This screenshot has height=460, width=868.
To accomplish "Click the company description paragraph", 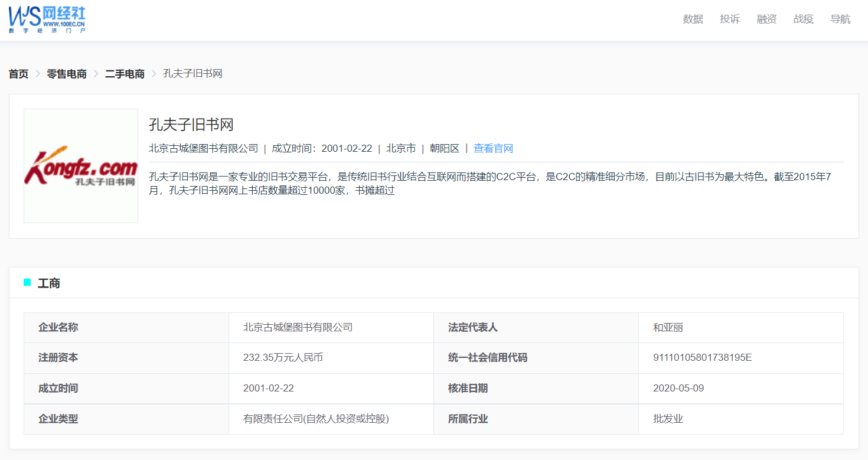I will click(x=496, y=183).
